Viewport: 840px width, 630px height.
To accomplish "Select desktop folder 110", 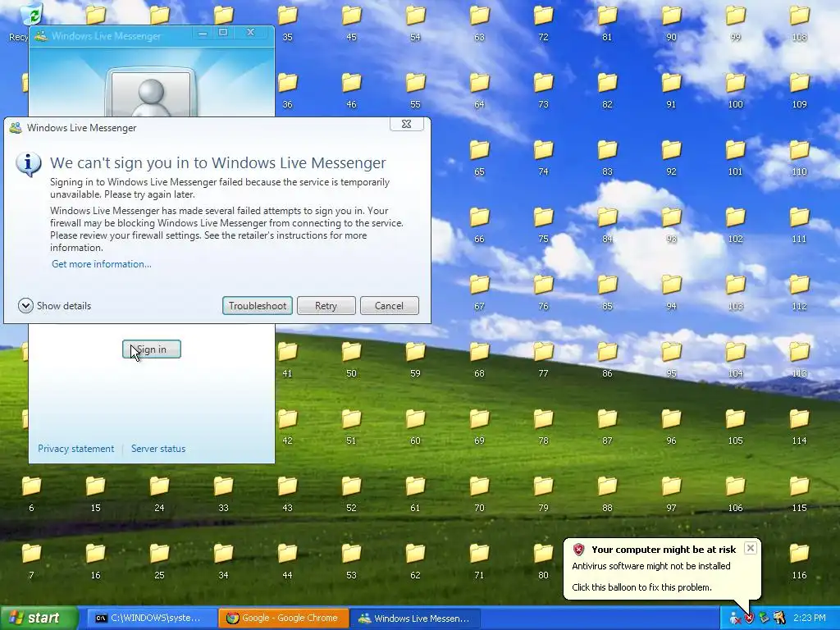I will click(x=799, y=157).
